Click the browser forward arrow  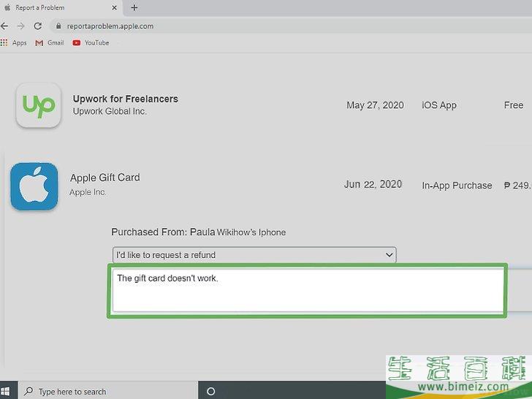coord(20,26)
